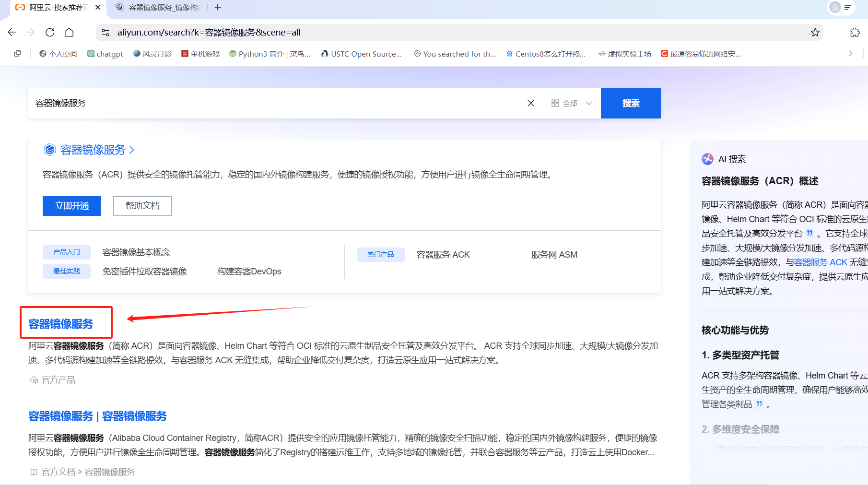Image resolution: width=868 pixels, height=485 pixels.
Task: Select the 最佳实践 tag
Action: click(x=67, y=271)
